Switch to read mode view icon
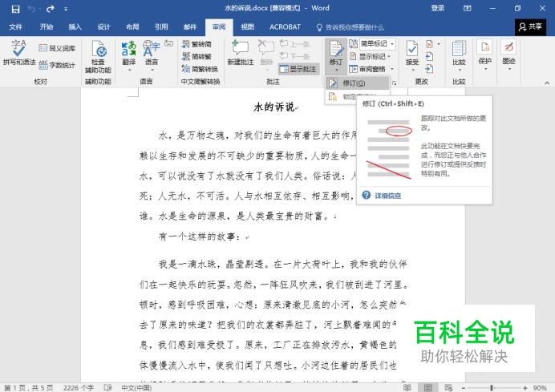 [407, 388]
